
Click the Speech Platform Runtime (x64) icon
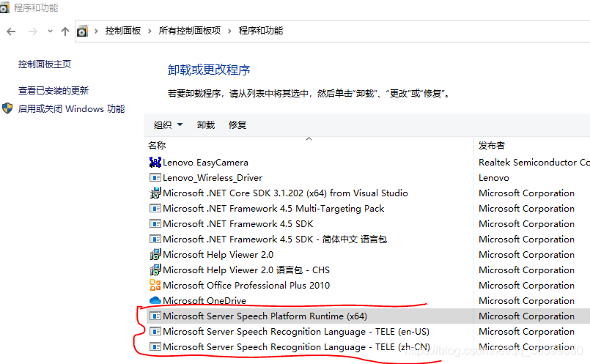(x=155, y=316)
